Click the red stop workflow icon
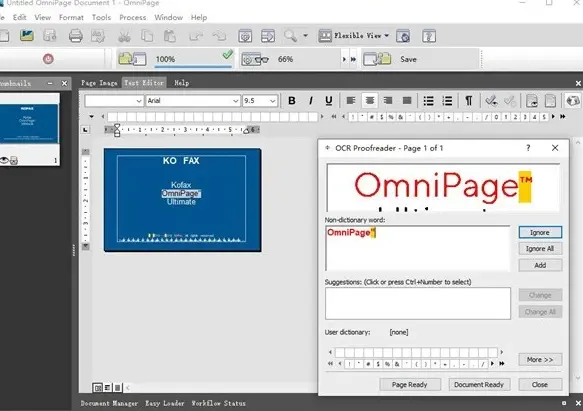Screen dimensions: 583x411 click(x=48, y=59)
